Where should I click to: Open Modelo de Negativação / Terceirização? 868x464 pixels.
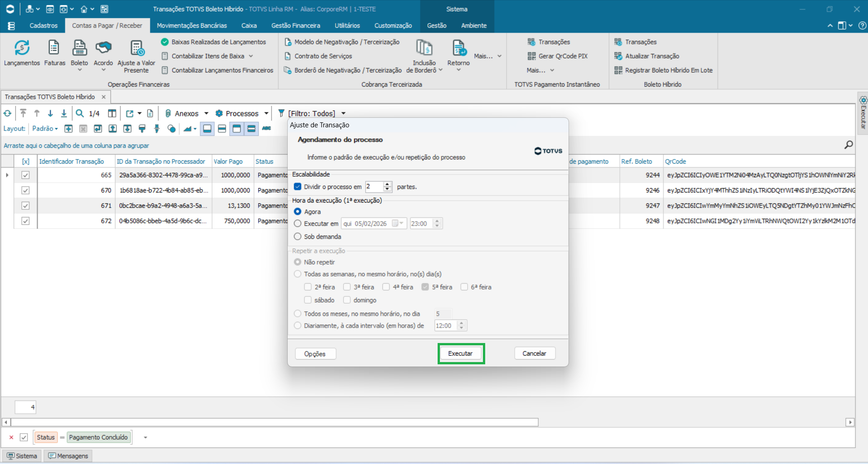342,42
